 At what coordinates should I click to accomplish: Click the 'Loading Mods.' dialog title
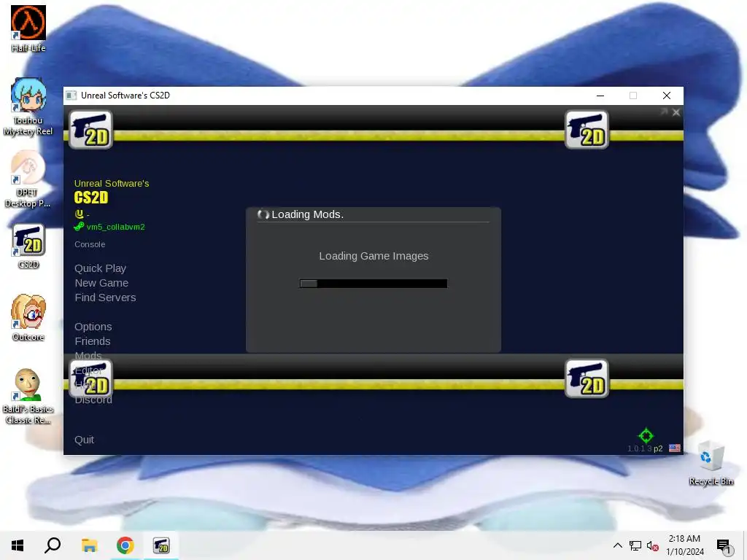(307, 214)
